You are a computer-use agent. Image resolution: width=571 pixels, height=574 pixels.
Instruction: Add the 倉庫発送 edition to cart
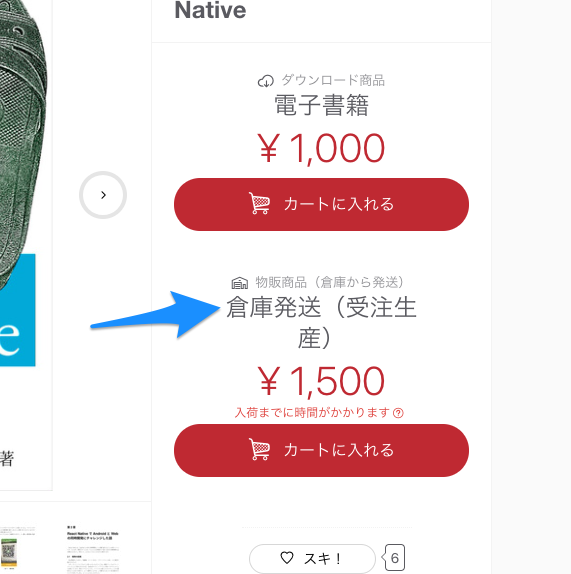(x=321, y=450)
